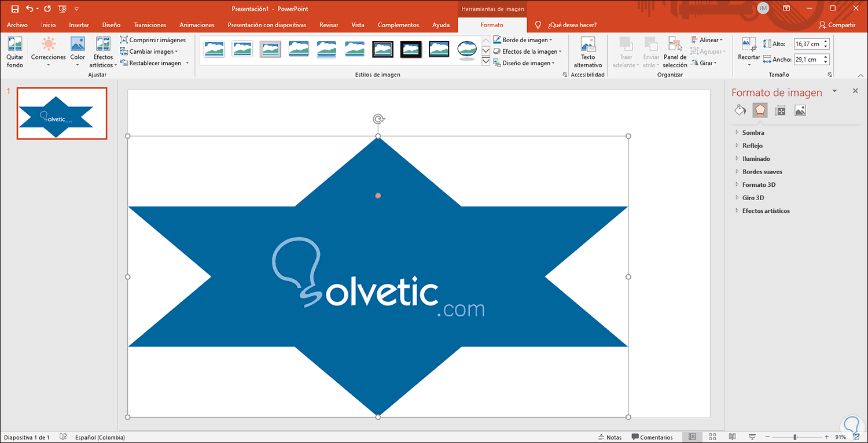
Task: Open the Tamaño group dialog launcher
Action: click(830, 75)
